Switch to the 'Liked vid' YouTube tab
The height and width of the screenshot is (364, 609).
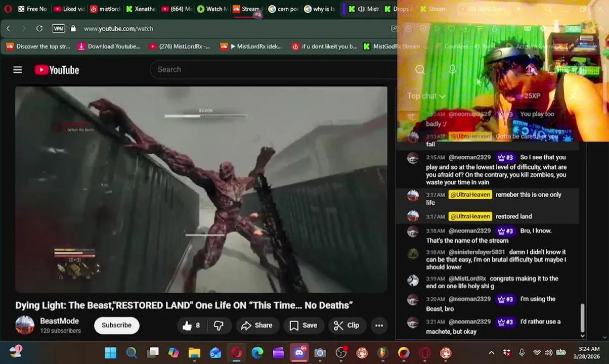(x=69, y=9)
